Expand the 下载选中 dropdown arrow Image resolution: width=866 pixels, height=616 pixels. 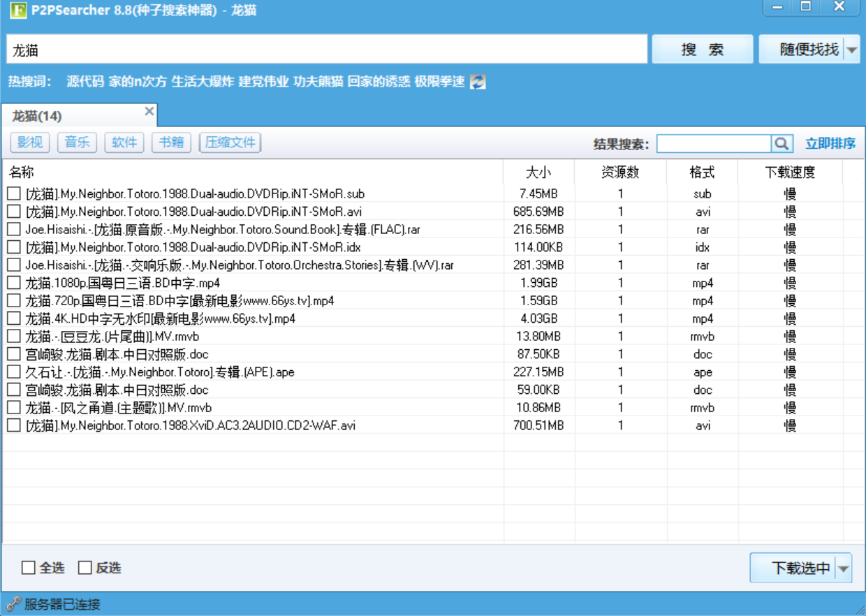844,569
